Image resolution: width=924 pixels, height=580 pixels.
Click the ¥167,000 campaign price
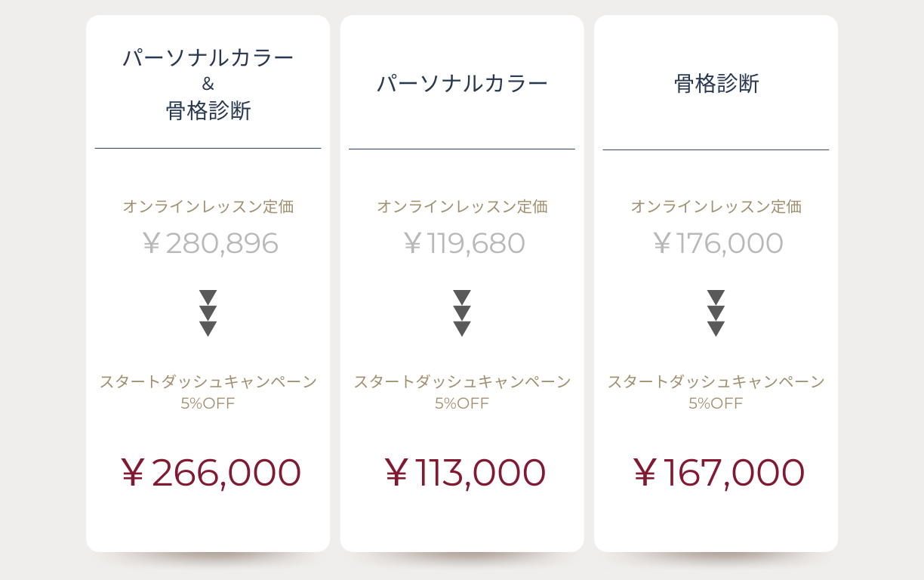click(718, 473)
